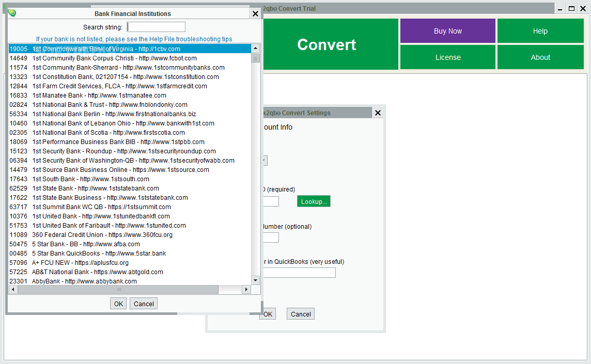Select 1st Community Bank-Sherrard entry
The image size is (591, 364).
[x=130, y=68]
